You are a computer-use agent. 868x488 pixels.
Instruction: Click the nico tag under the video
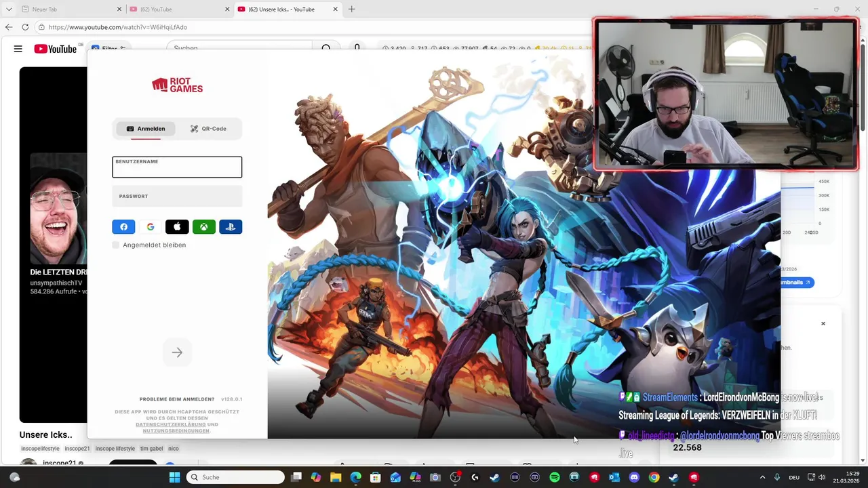[174, 449]
